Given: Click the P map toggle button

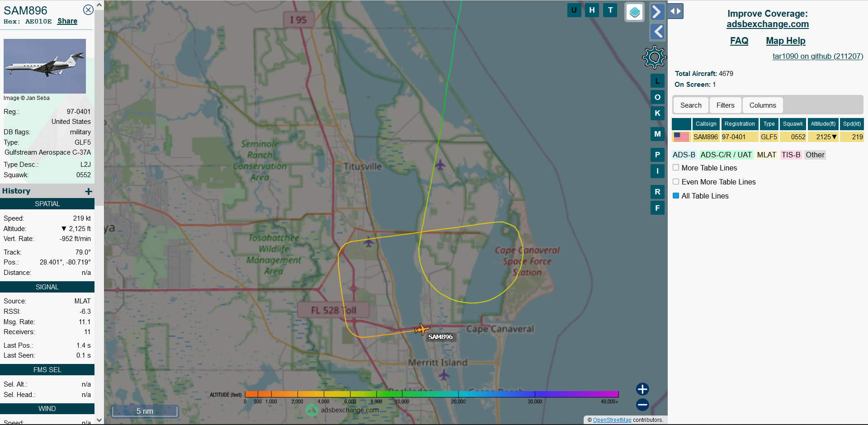Looking at the screenshot, I should 657,155.
